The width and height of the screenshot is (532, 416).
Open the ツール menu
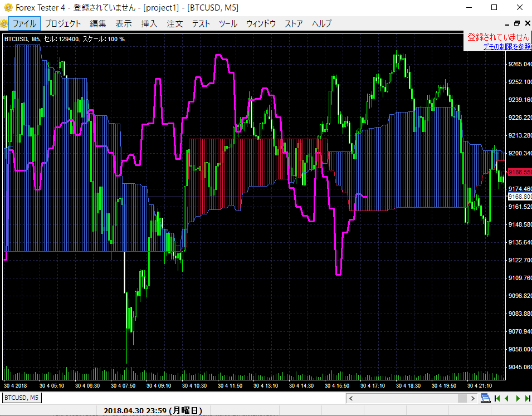(x=228, y=24)
